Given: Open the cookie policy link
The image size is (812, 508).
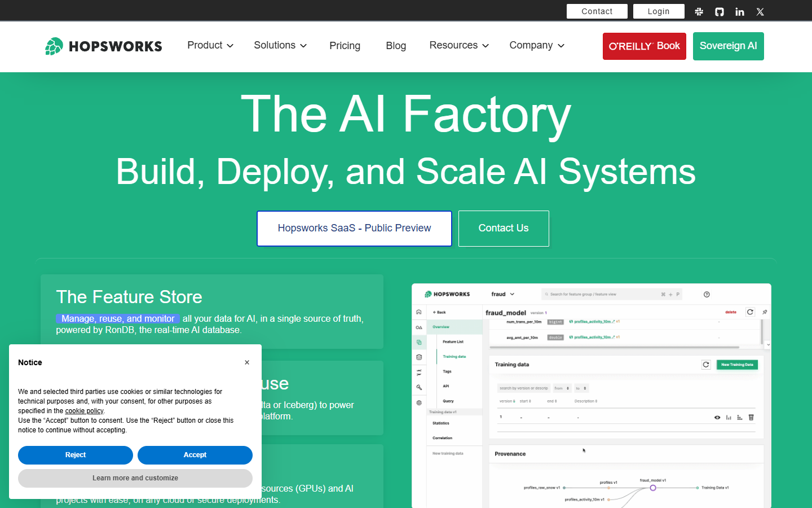Looking at the screenshot, I should point(84,411).
